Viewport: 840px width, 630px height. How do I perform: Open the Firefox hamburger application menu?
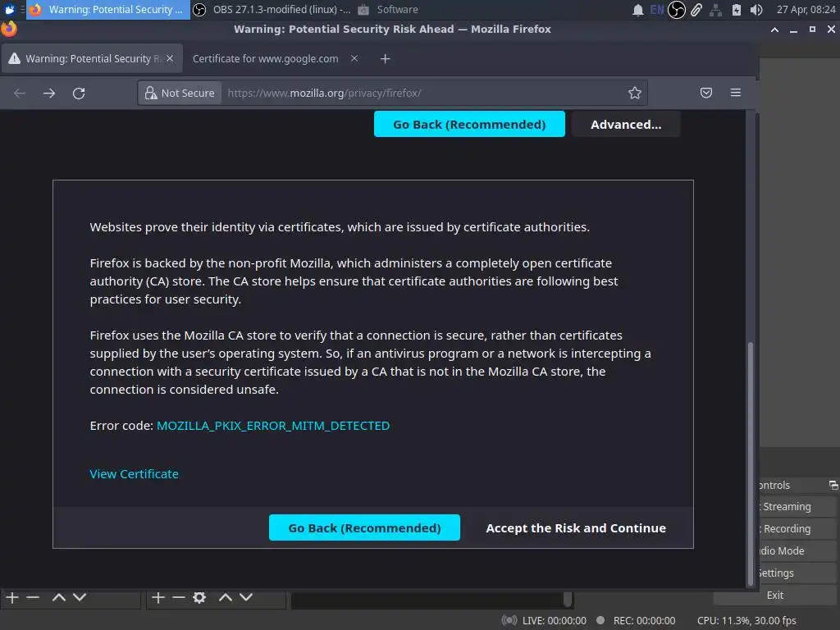(x=736, y=93)
